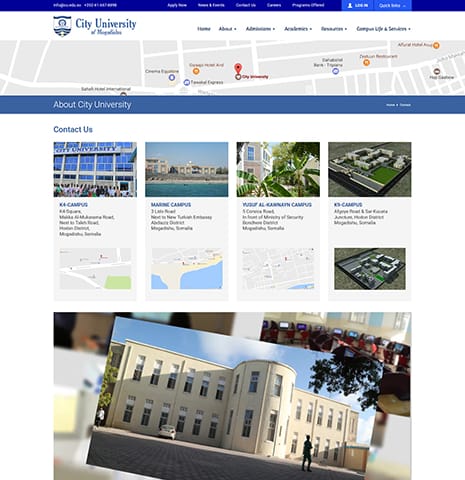Click the K4-CAMPUS heading
The height and width of the screenshot is (480, 465).
(73, 205)
